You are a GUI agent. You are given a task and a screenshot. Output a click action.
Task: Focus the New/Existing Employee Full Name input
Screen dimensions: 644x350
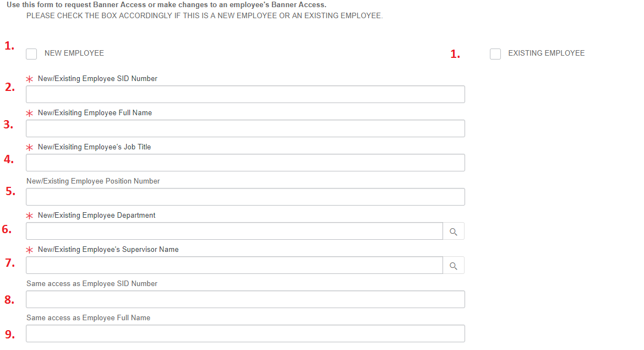tap(245, 128)
